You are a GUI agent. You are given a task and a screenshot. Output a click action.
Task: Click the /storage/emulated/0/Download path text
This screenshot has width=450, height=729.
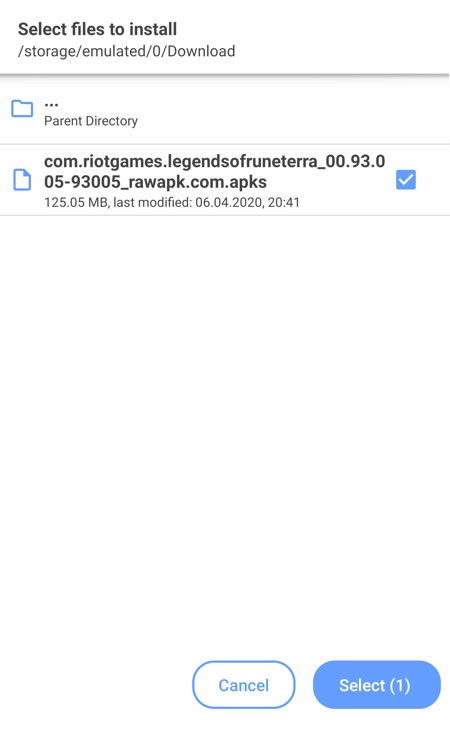(126, 51)
